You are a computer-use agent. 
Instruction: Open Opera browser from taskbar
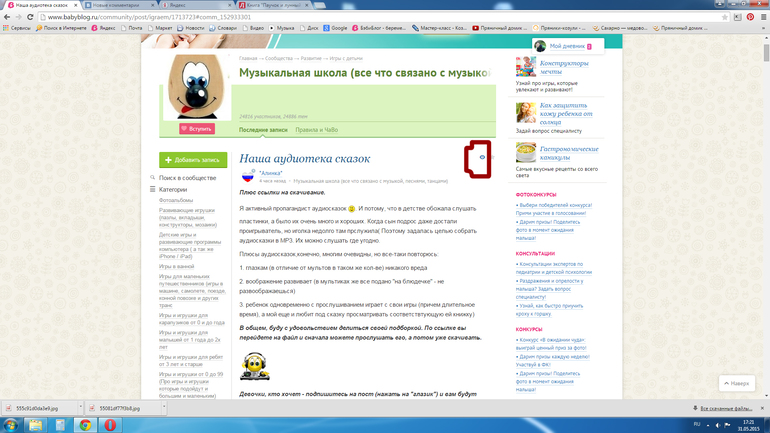(110, 425)
